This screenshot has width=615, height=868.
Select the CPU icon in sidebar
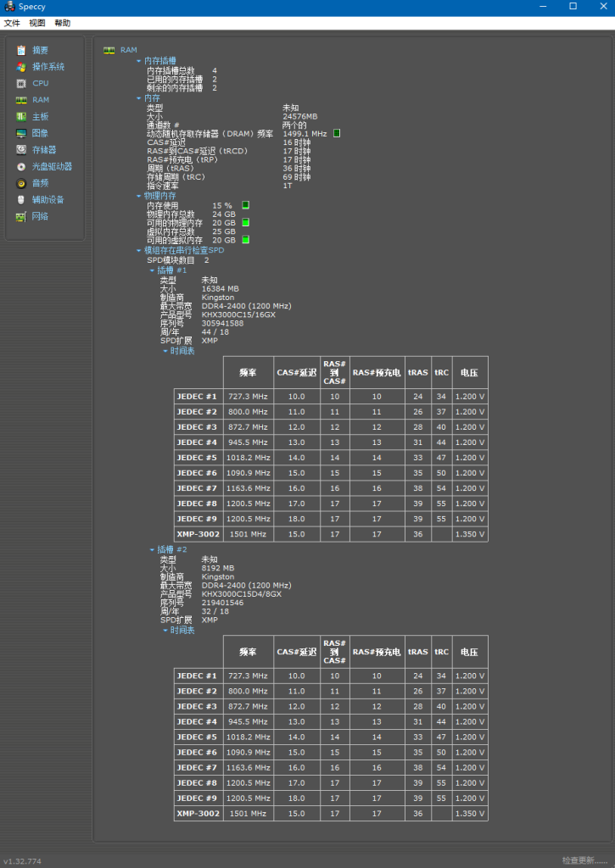tap(22, 83)
